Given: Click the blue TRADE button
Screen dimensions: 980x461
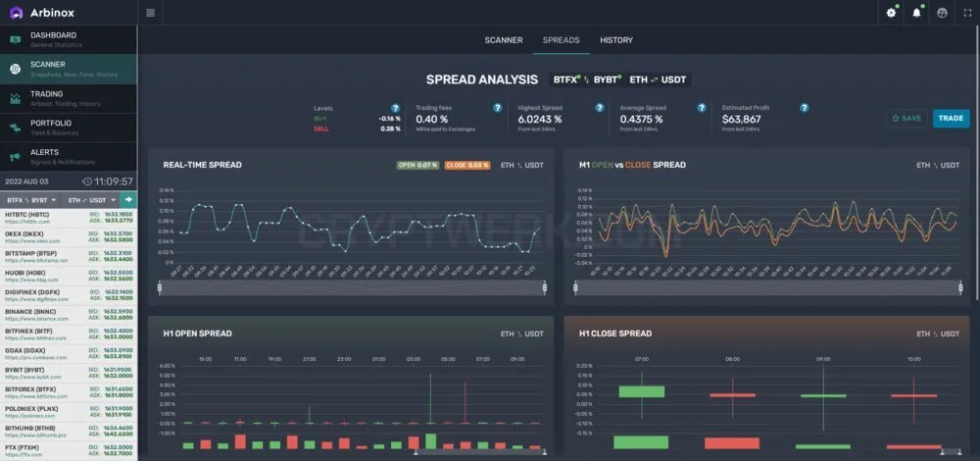Looking at the screenshot, I should pos(952,119).
